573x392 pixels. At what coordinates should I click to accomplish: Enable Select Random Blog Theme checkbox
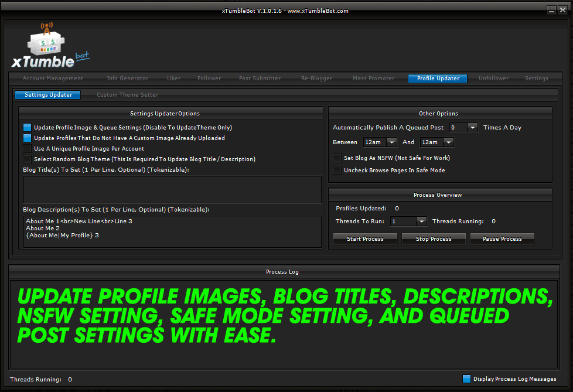[x=27, y=159]
